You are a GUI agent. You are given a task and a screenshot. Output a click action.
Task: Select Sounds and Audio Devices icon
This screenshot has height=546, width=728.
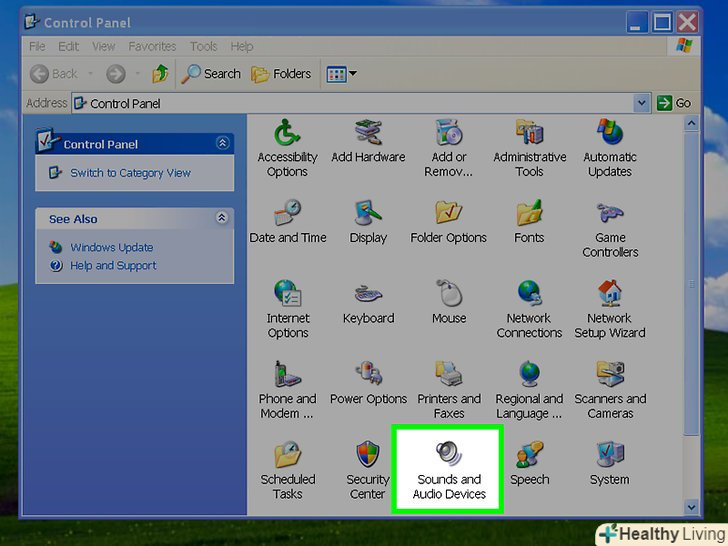coord(448,470)
